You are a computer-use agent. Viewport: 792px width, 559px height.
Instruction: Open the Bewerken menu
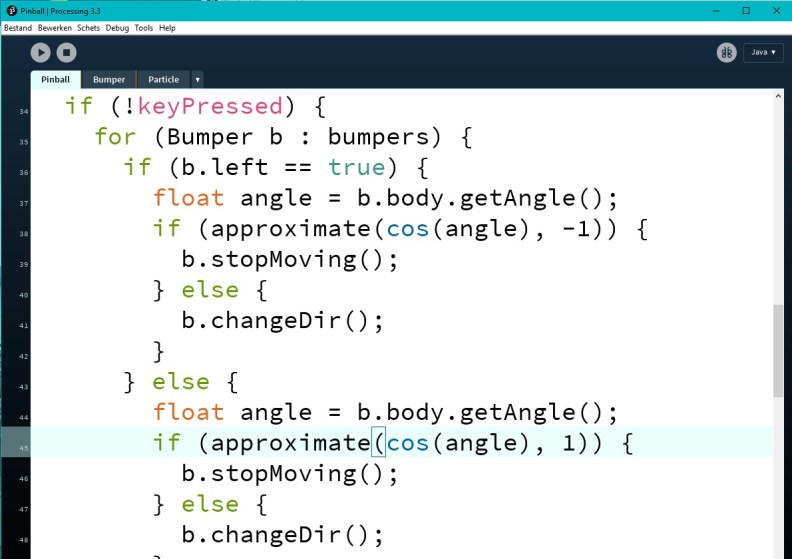click(x=55, y=28)
